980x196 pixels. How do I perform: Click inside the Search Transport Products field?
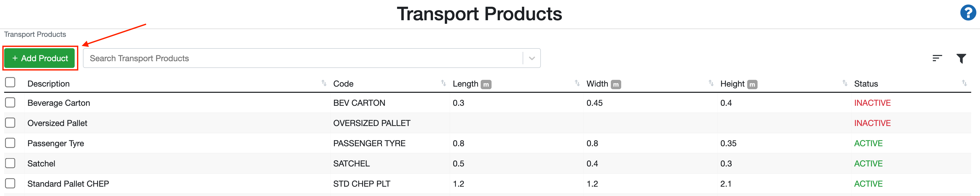click(x=266, y=58)
